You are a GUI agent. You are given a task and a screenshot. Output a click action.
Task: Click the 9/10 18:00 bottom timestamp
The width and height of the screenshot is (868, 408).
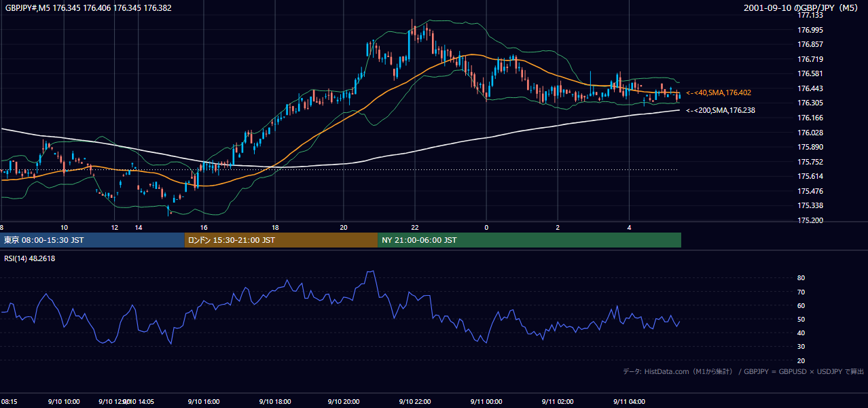point(275,402)
